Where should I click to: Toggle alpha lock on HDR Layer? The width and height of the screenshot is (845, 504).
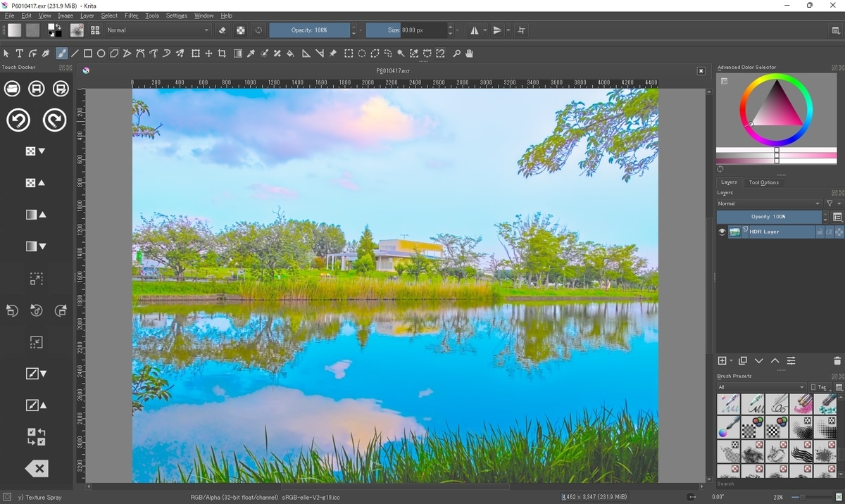(839, 232)
